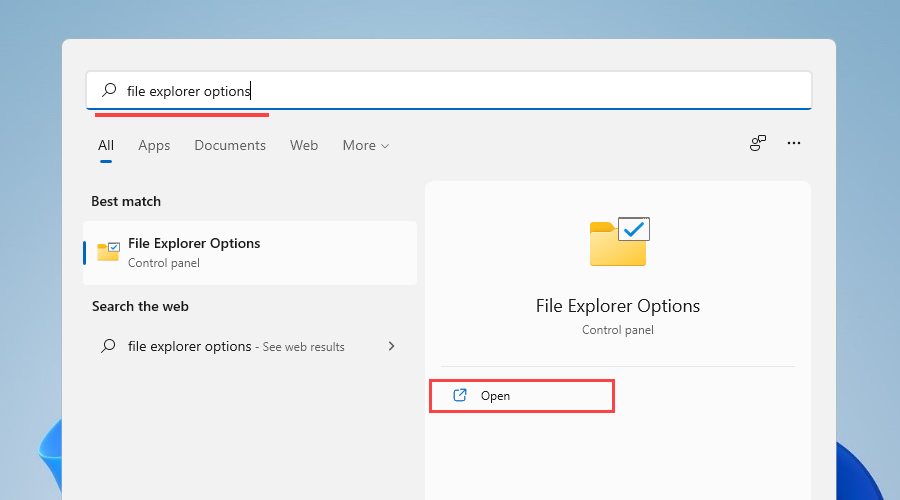
Task: Click inside the search text field
Action: (500, 91)
